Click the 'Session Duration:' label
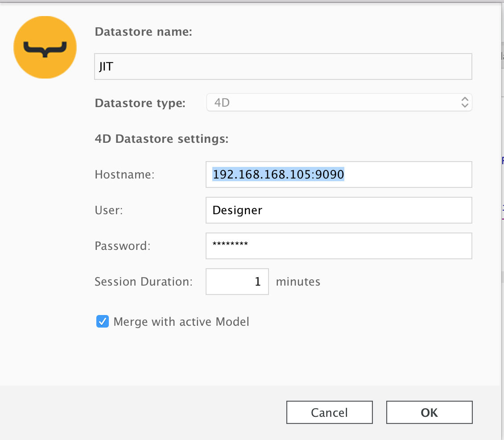This screenshot has height=440, width=504. (144, 282)
